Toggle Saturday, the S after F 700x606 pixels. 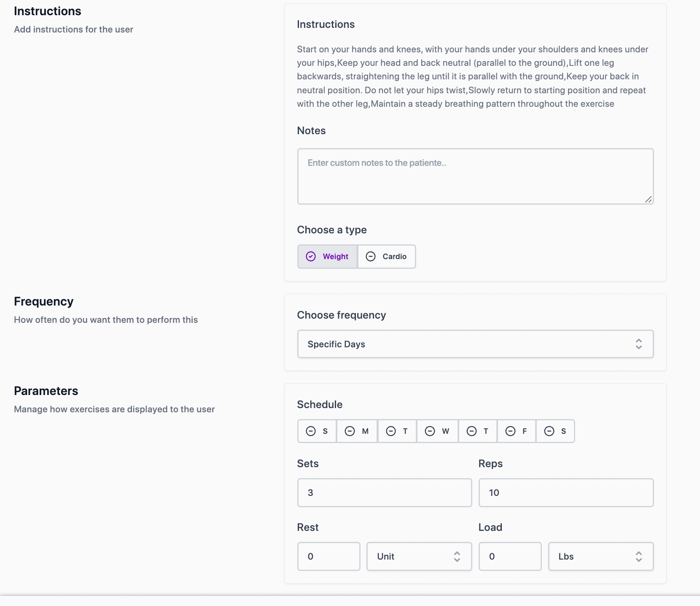[555, 431]
